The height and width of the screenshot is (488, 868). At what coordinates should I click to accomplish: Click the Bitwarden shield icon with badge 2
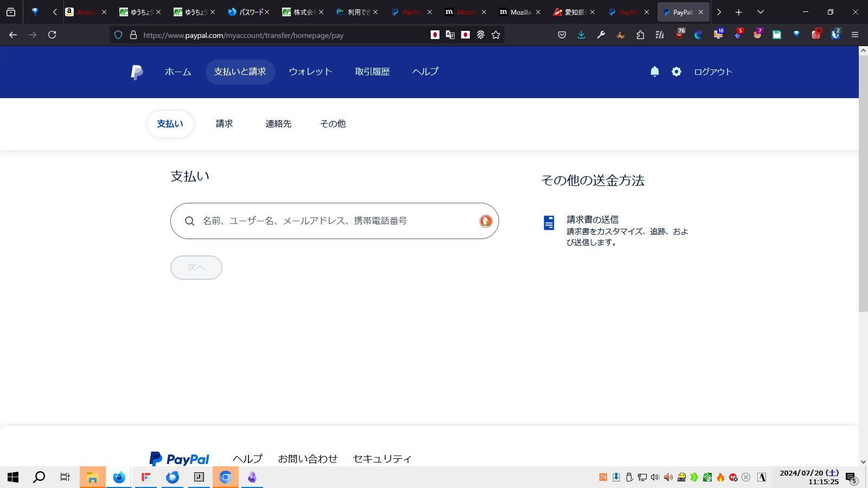pyautogui.click(x=835, y=35)
